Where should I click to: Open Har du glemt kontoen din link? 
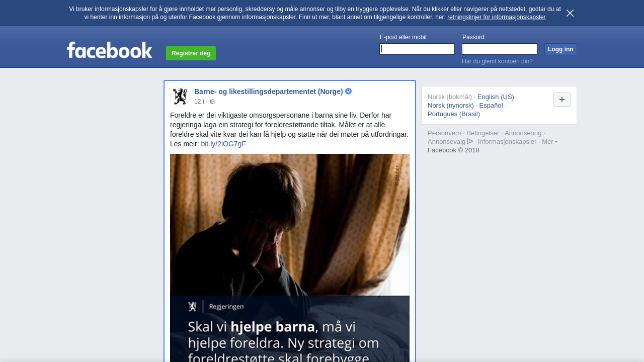[x=497, y=61]
